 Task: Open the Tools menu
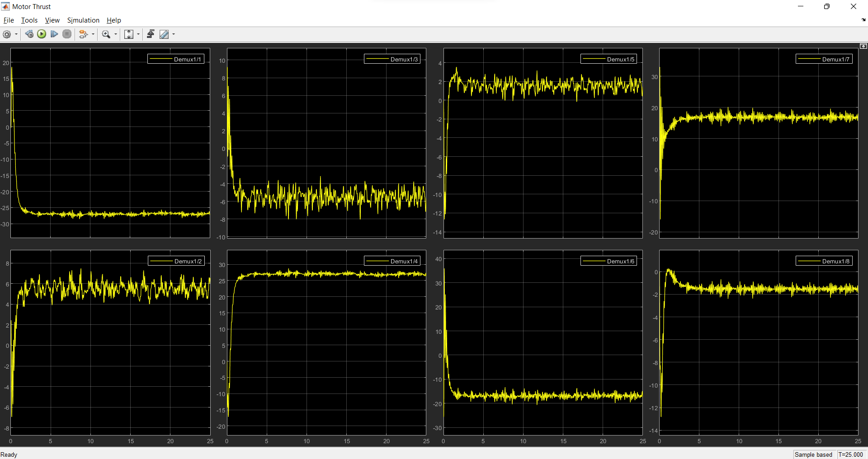[29, 20]
